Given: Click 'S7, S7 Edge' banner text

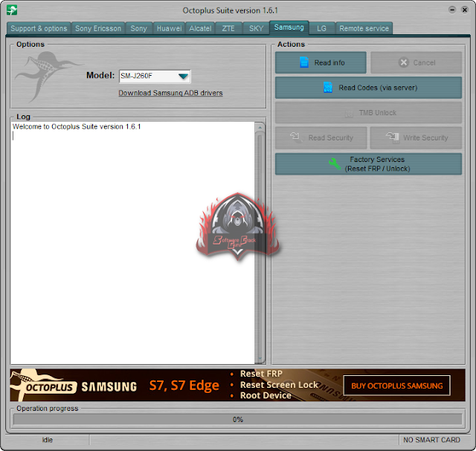Looking at the screenshot, I should tap(184, 386).
